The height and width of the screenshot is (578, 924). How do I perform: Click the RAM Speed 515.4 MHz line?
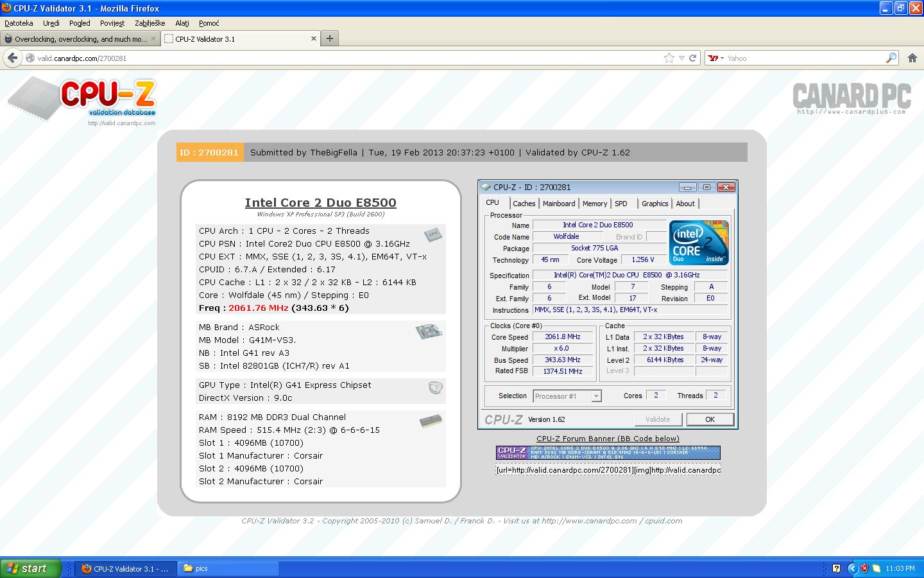click(289, 430)
